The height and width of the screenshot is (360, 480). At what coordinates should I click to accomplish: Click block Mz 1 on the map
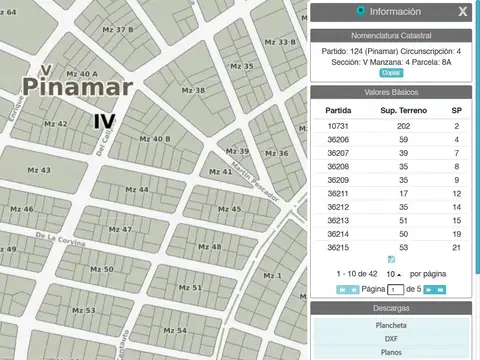tap(272, 276)
